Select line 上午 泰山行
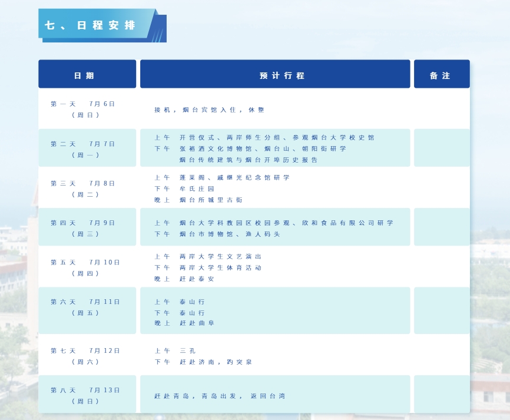The height and width of the screenshot is (420, 510). pyautogui.click(x=180, y=302)
